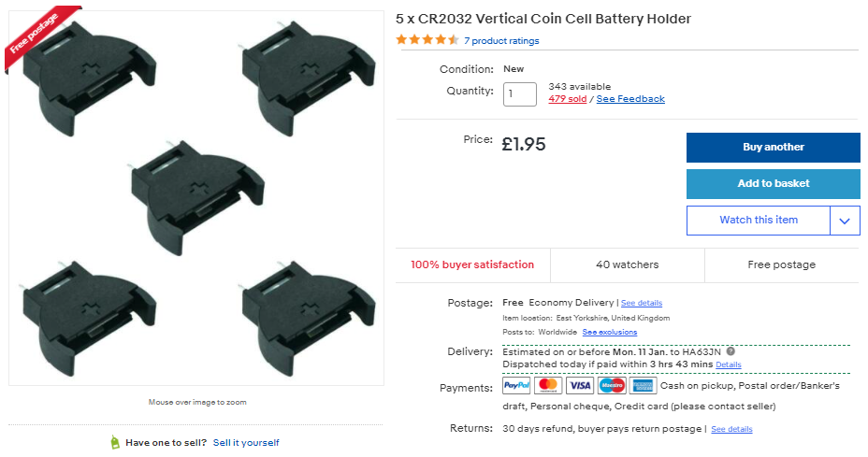Click the Watch this item button
This screenshot has width=868, height=457.
pyautogui.click(x=758, y=221)
